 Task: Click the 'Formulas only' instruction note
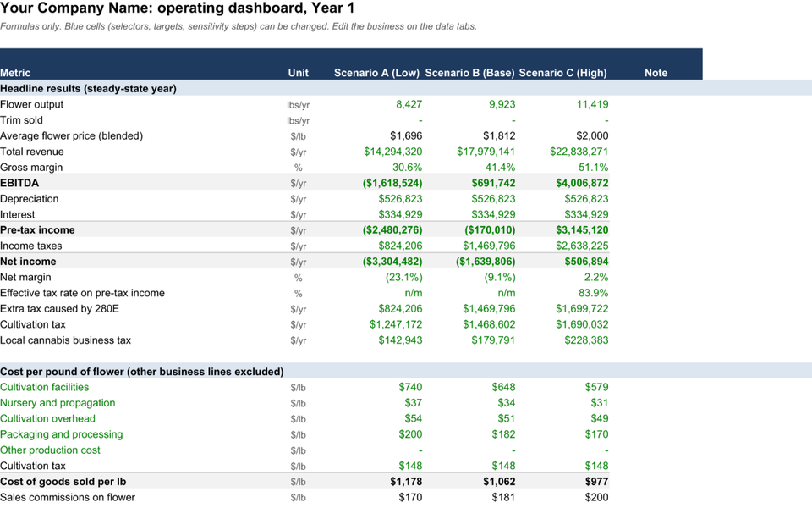coord(239,26)
